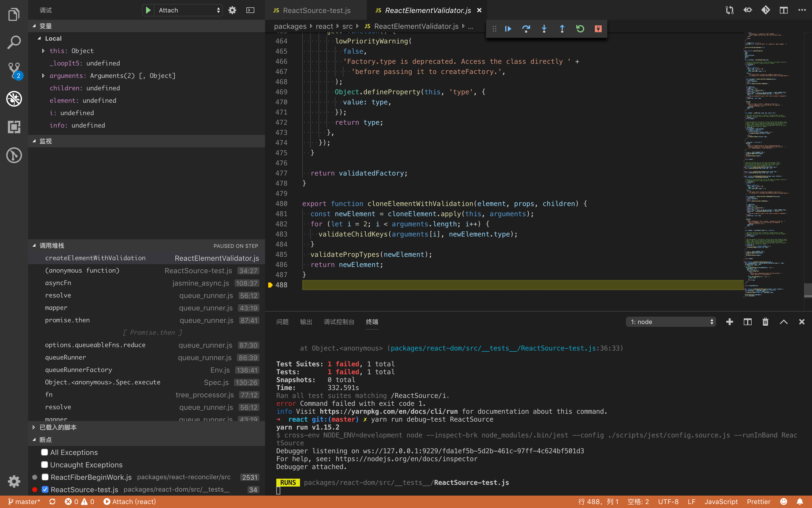Disable the ReactSource-test.js breakpoint

[x=45, y=489]
